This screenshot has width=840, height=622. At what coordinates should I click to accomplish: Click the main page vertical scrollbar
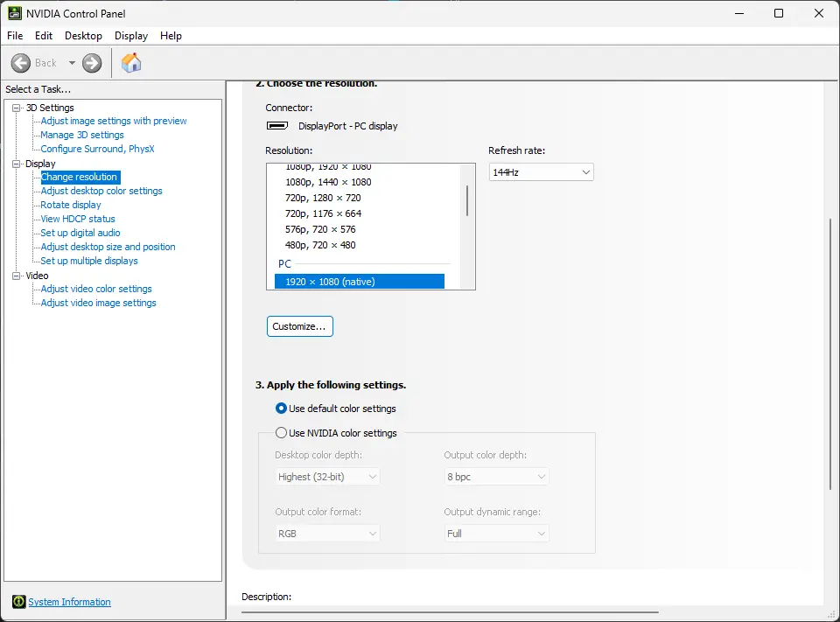point(831,353)
